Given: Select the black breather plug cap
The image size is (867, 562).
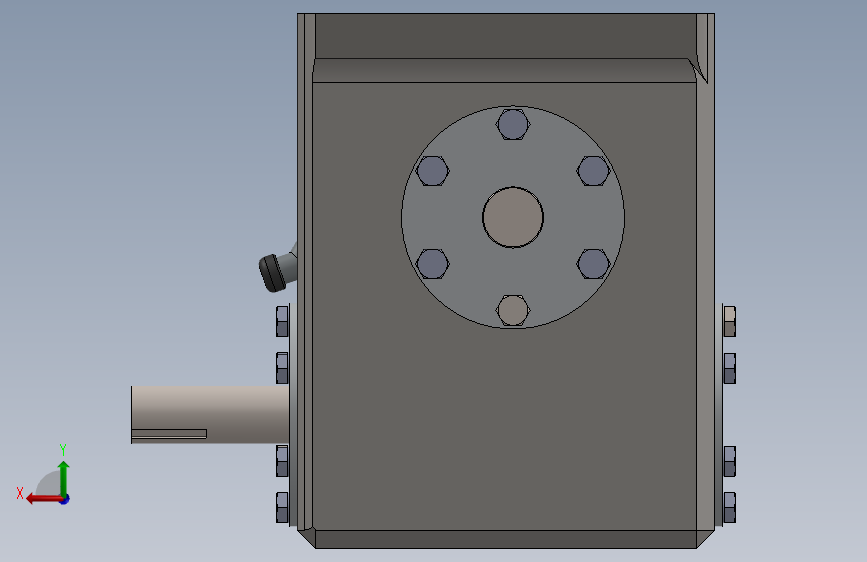Looking at the screenshot, I should pos(272,273).
